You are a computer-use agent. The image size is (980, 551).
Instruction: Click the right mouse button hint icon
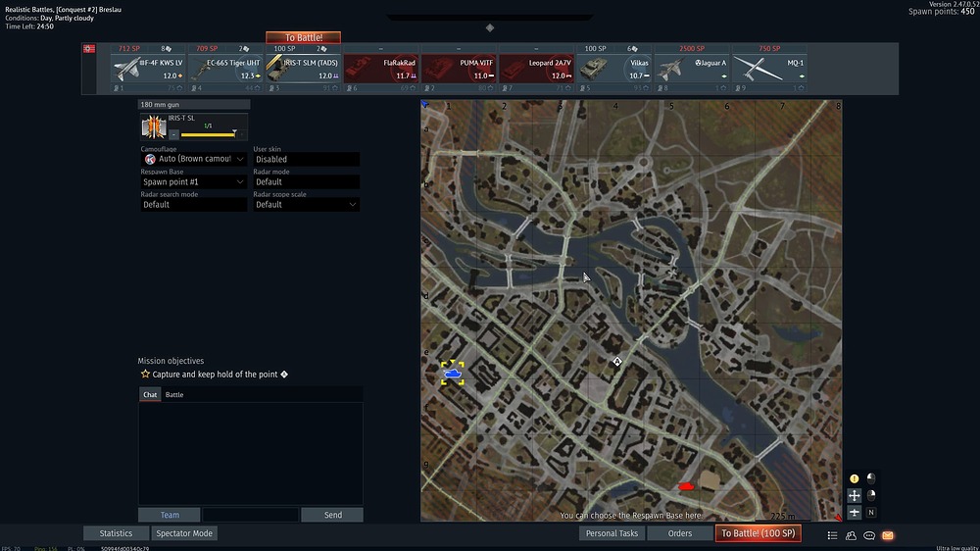[x=871, y=495]
